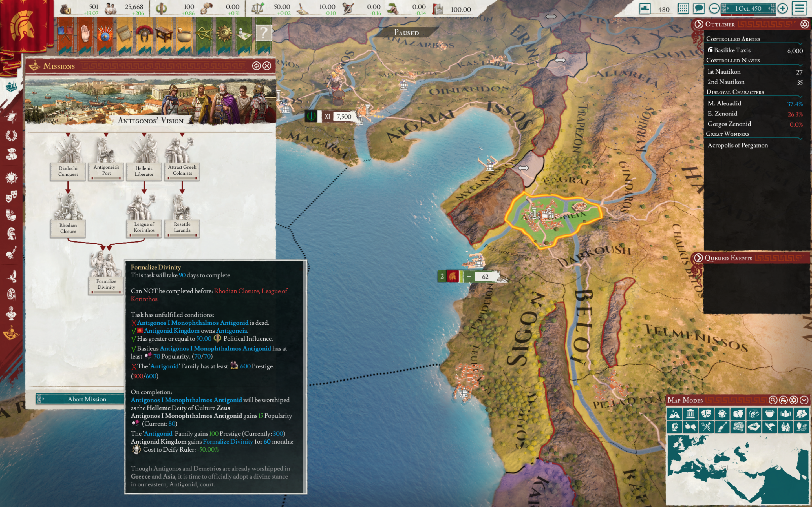This screenshot has width=812, height=507.
Task: Collapse the Outliner panel arrow
Action: 699,24
